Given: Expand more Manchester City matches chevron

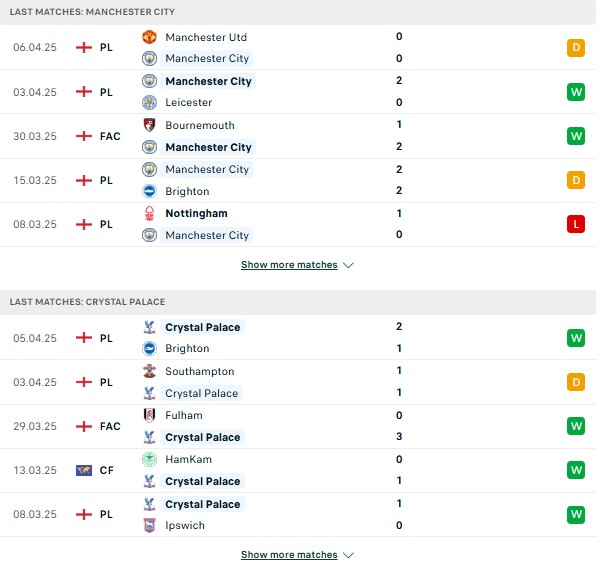Looking at the screenshot, I should tap(348, 265).
